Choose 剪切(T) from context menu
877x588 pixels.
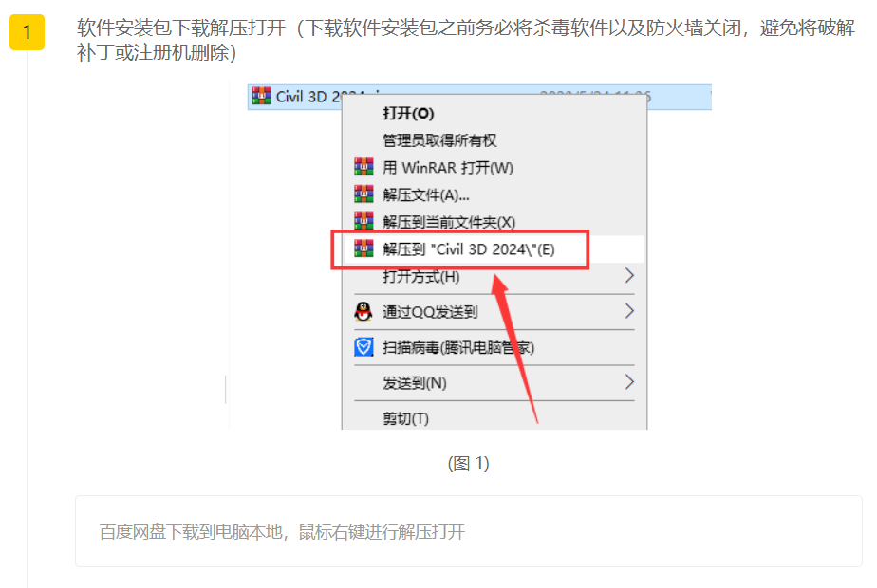click(405, 418)
